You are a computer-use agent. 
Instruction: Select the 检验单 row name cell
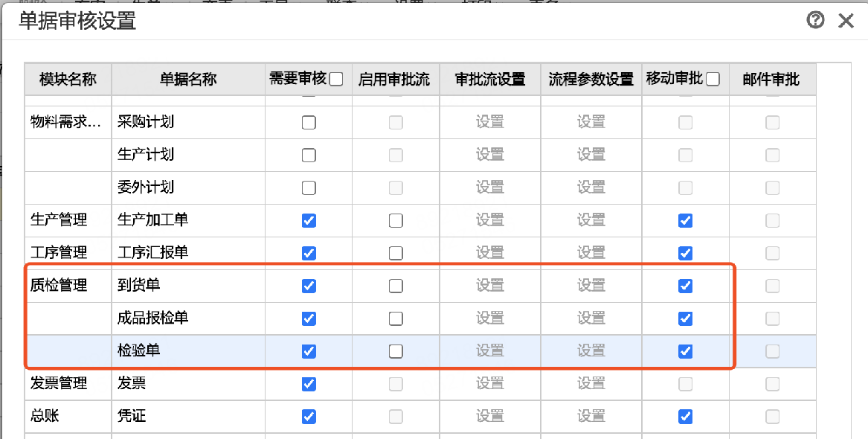point(139,351)
